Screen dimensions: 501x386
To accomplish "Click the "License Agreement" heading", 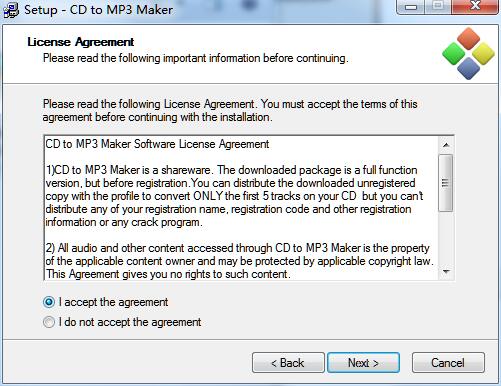I will click(x=81, y=42).
